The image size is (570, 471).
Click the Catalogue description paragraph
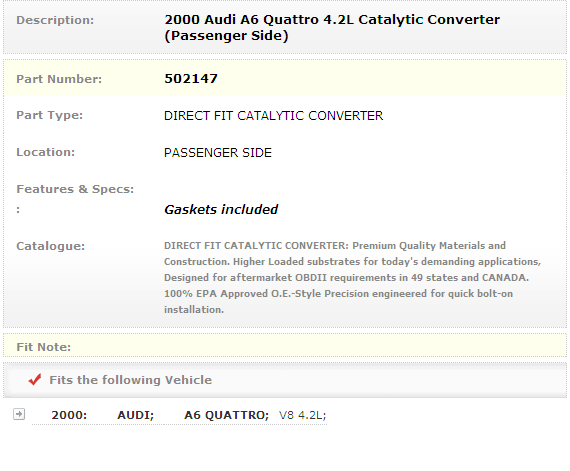[x=353, y=277]
